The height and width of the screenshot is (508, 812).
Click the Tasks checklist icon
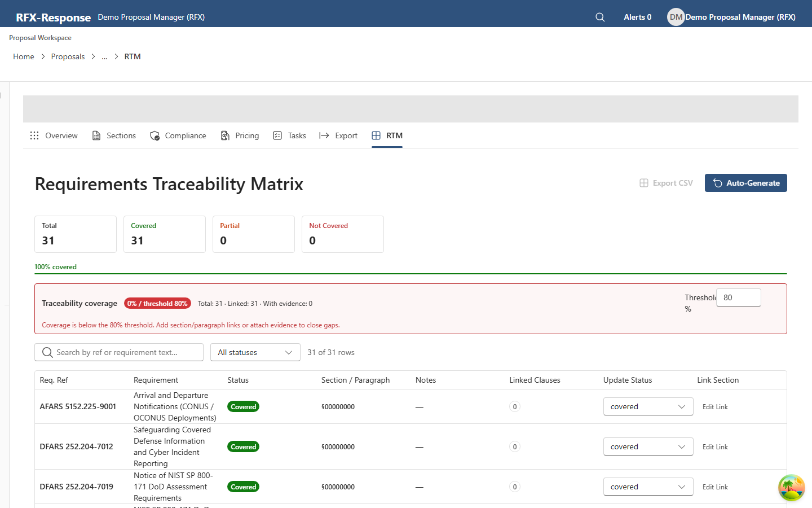pos(277,135)
